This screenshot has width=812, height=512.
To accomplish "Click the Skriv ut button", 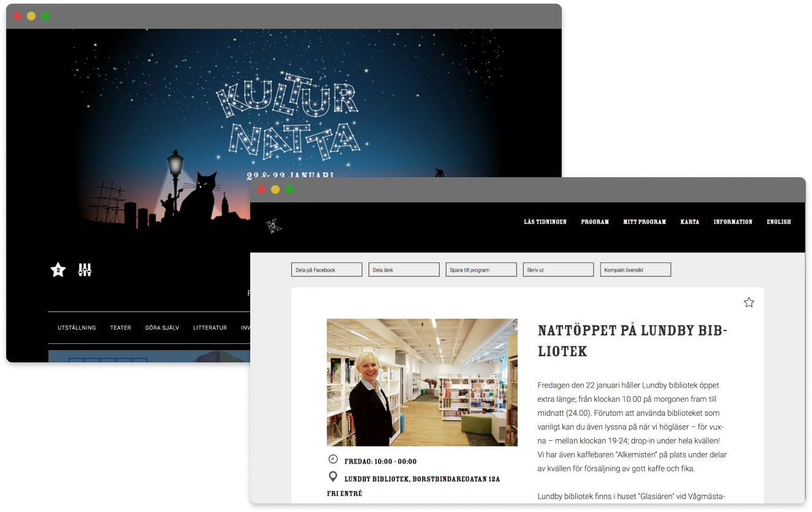I will [x=559, y=270].
